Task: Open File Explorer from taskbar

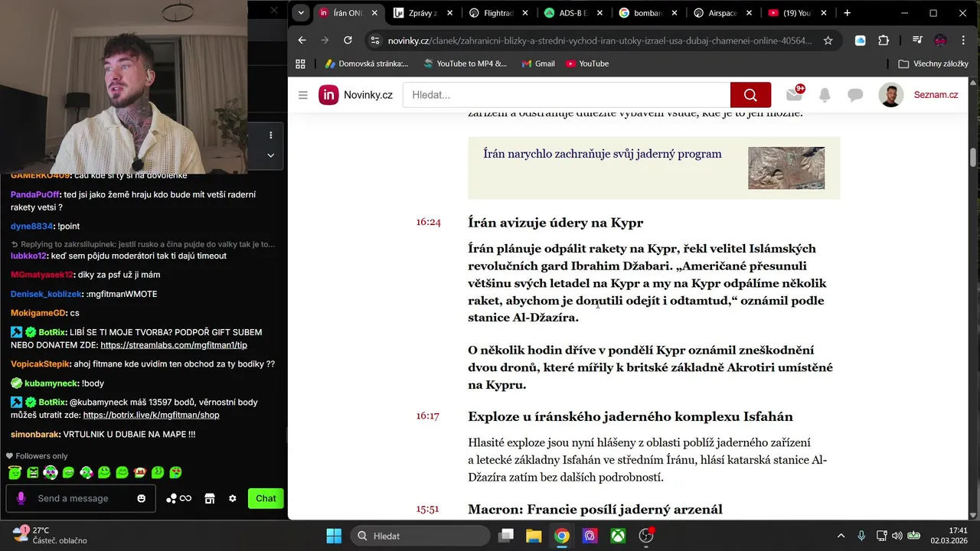Action: [x=534, y=536]
